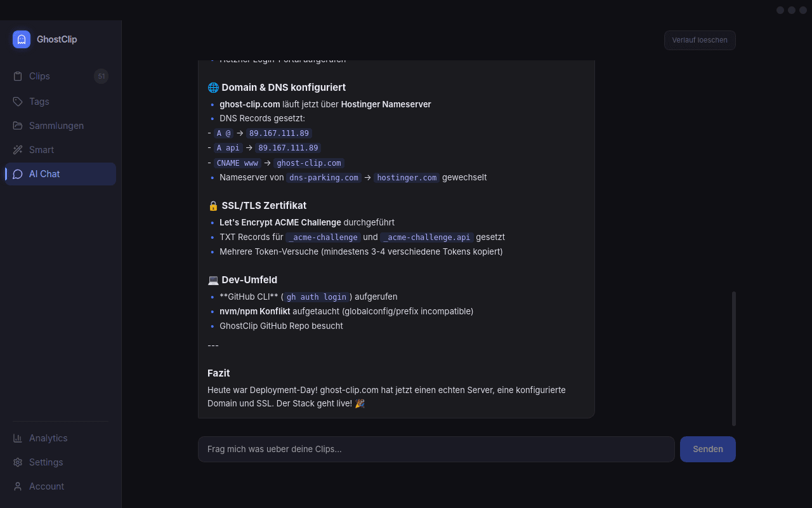This screenshot has width=812, height=508.
Task: Click the chat scrollbar thumb
Action: 734,359
